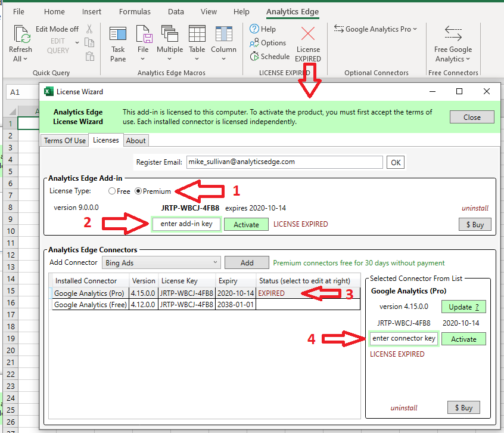Screen dimensions: 504x433
Task: Expand the Google Analytics Pro dropdown
Action: 375,28
